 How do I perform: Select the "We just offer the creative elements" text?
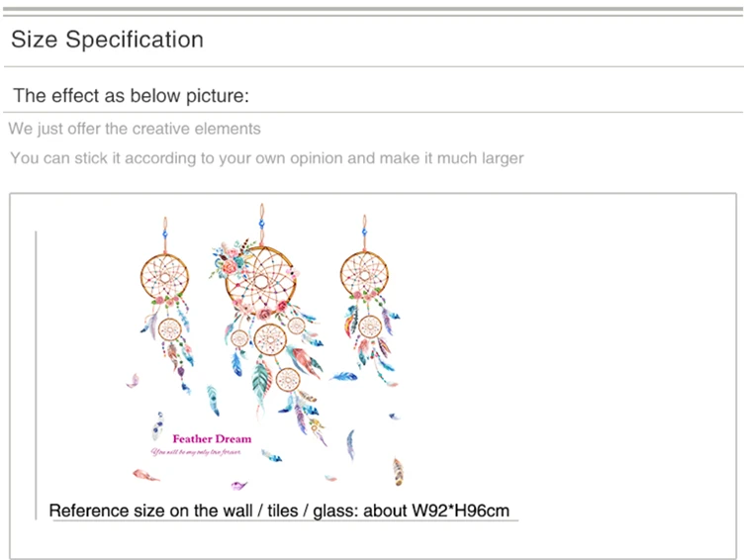tap(135, 129)
